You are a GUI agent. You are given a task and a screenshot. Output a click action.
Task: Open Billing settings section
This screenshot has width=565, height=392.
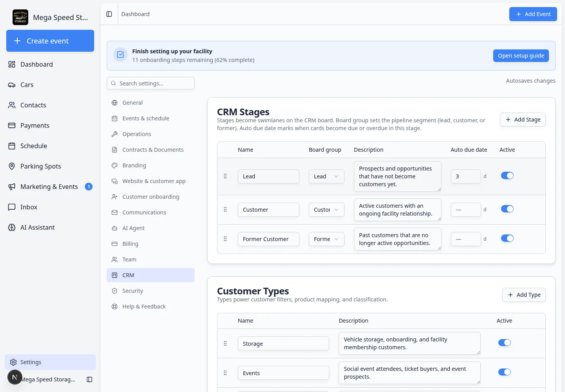pos(151,244)
